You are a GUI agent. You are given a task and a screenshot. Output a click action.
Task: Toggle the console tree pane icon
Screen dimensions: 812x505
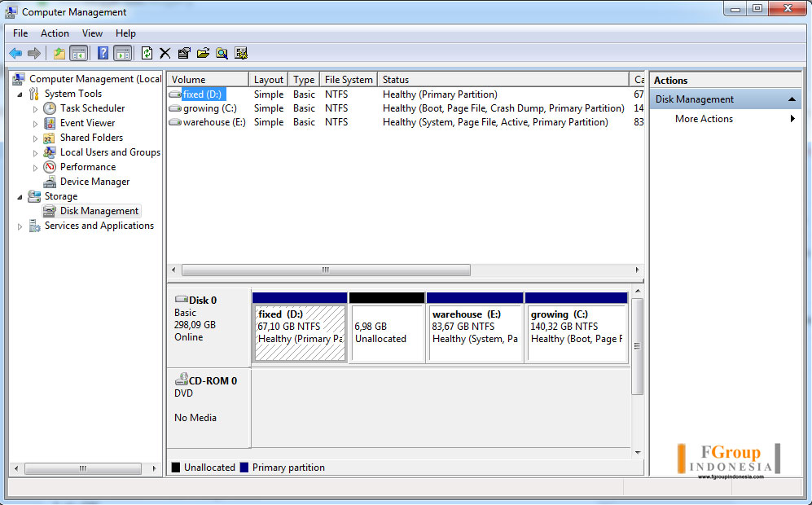click(78, 52)
